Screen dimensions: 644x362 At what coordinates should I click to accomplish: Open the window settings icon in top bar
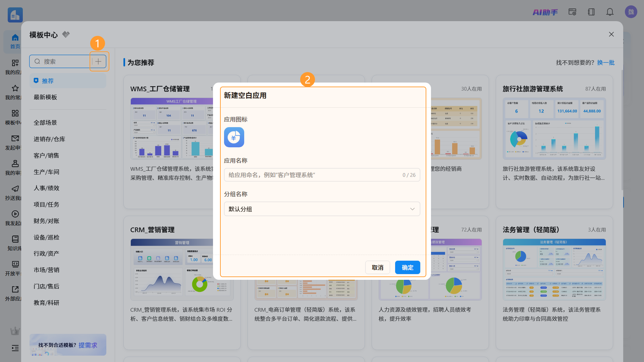[x=572, y=12]
